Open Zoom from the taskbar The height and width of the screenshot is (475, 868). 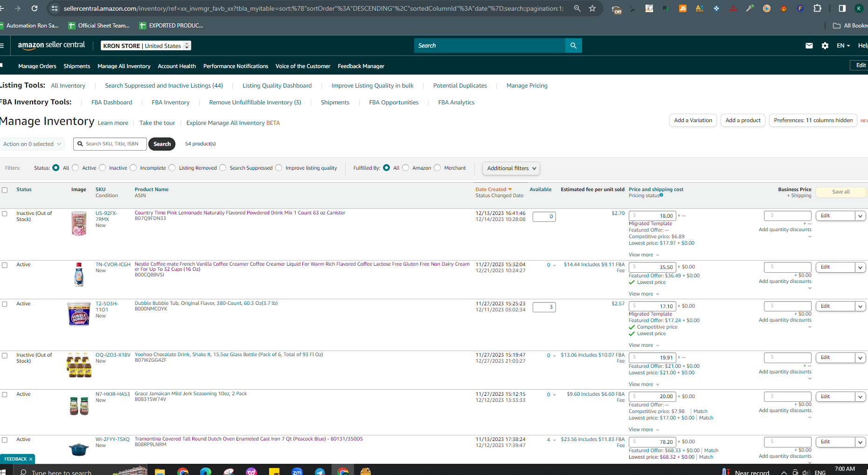click(297, 471)
